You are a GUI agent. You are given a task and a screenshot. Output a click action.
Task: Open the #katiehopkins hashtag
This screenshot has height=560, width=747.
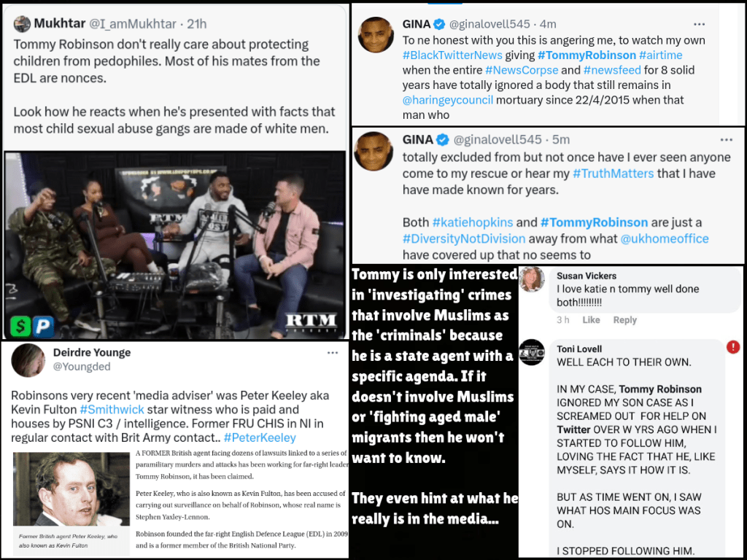coord(472,222)
